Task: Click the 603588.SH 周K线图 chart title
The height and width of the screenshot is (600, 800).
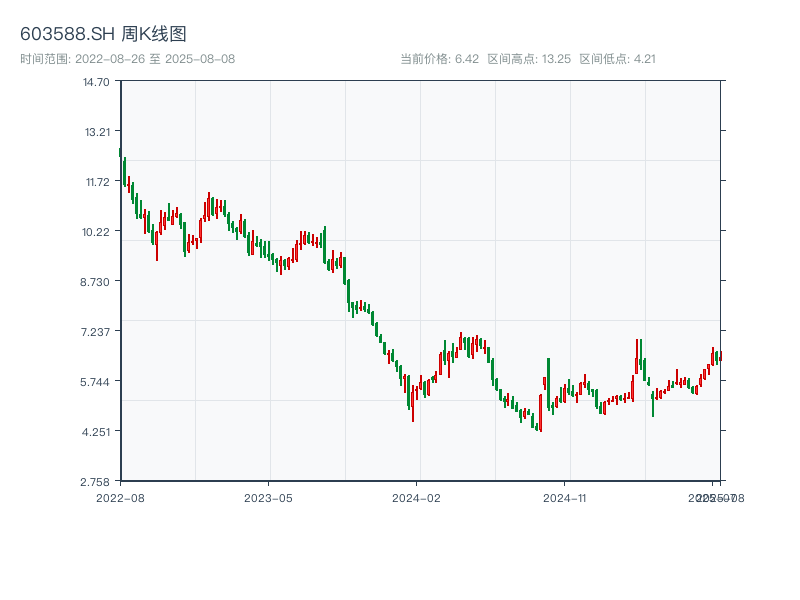Action: pyautogui.click(x=103, y=35)
